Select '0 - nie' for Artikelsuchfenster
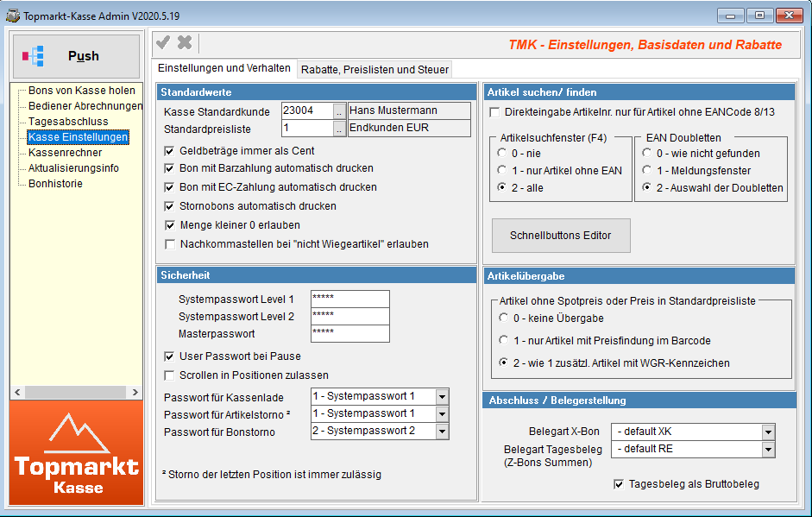Image resolution: width=812 pixels, height=517 pixels. click(502, 153)
